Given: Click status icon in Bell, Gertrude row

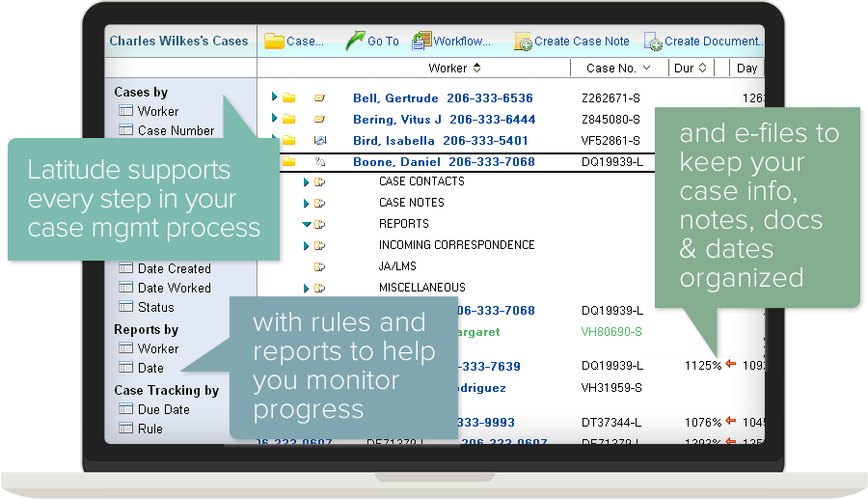Looking at the screenshot, I should pos(319,98).
